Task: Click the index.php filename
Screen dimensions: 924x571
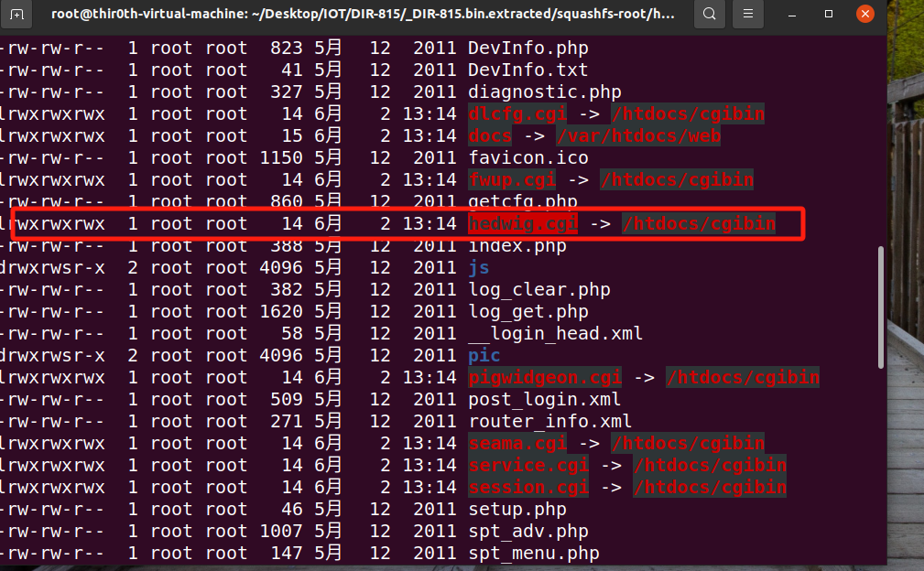Action: tap(517, 245)
